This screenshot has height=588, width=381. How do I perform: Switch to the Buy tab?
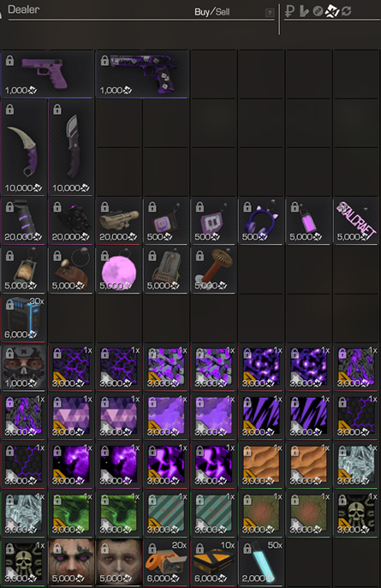202,12
